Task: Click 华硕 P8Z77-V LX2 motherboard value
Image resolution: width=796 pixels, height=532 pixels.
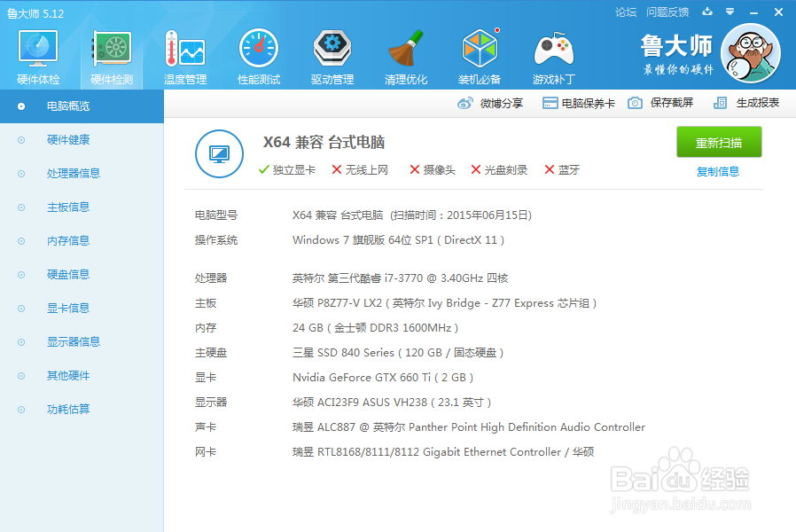Action: 444,303
